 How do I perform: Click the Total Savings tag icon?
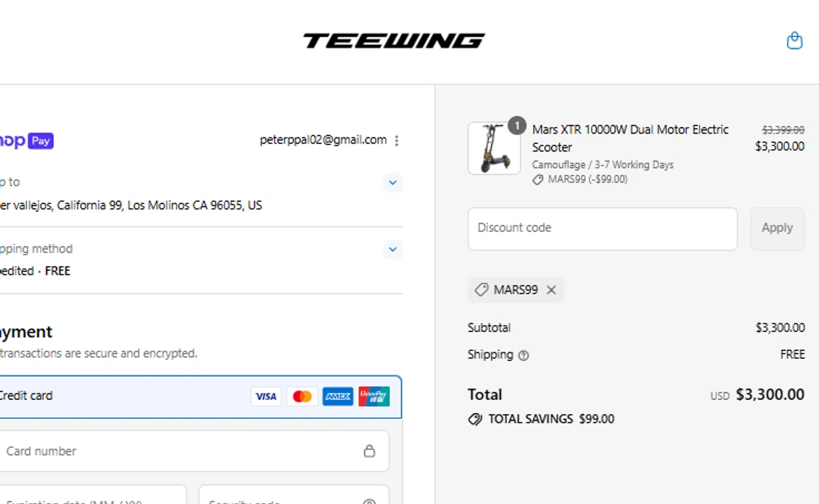475,419
